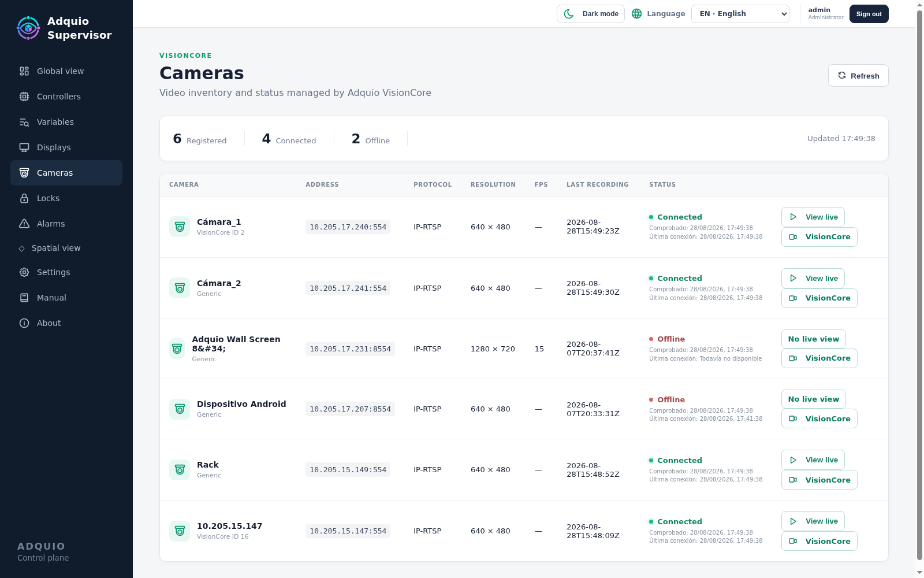
Task: Click address 10.205.17.240:554
Action: (348, 227)
